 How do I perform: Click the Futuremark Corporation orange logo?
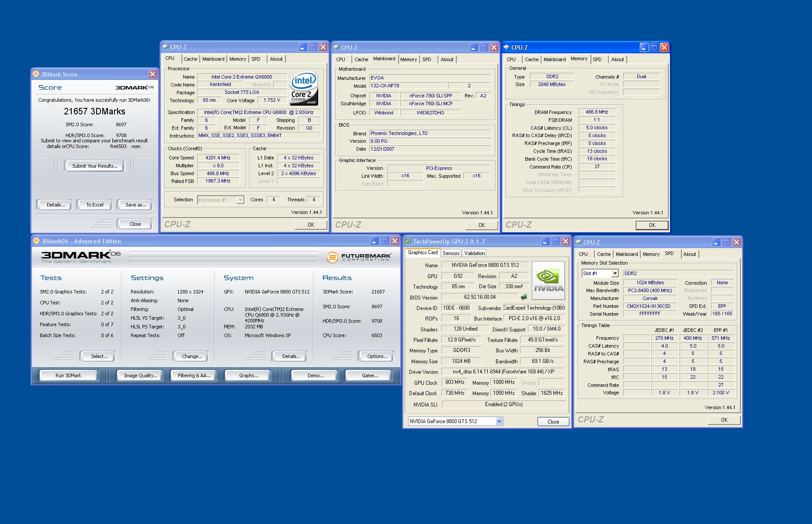coord(332,257)
